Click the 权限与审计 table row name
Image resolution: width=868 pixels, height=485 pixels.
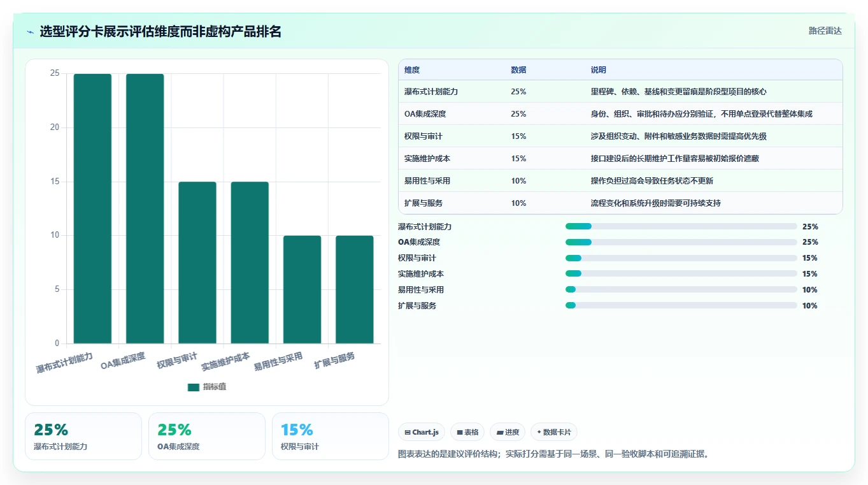pyautogui.click(x=423, y=136)
